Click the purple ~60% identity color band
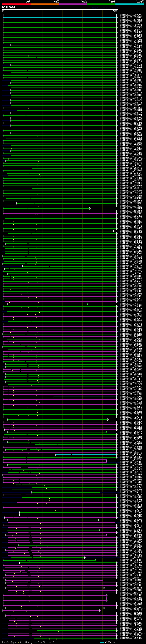 tap(73, 4)
